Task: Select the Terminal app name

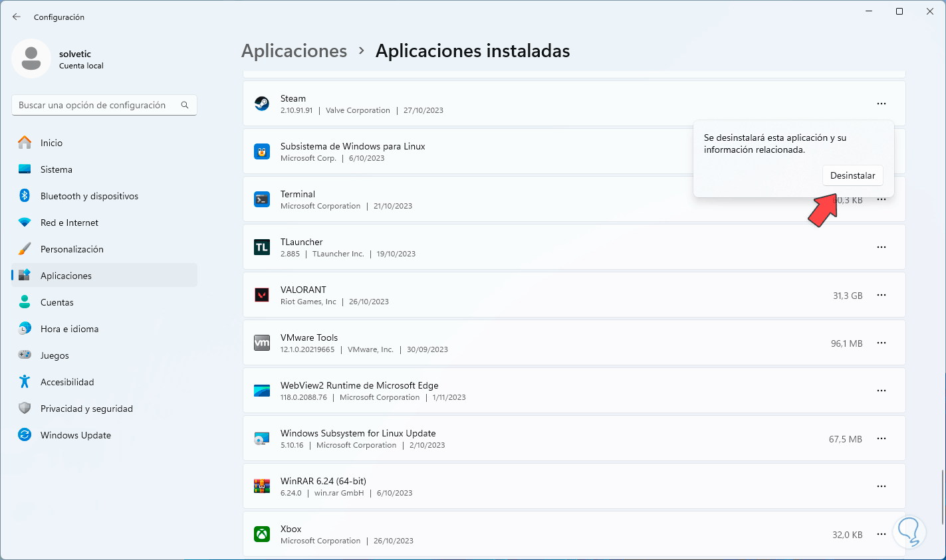Action: [298, 194]
